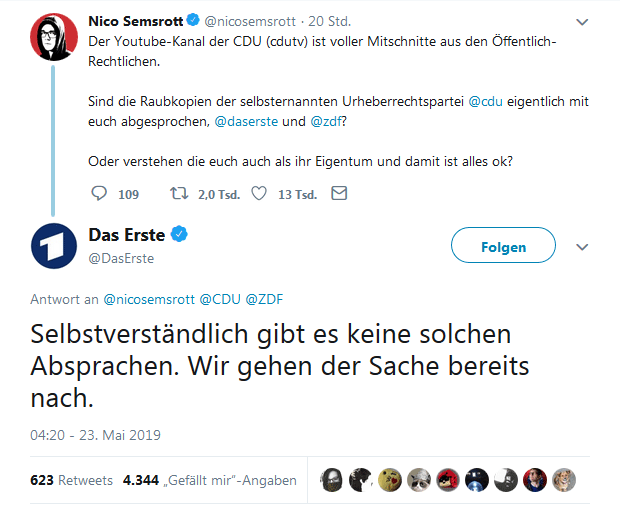Screen dimensions: 620x510
Task: Expand options chevron beside Folgen button
Action: [582, 247]
